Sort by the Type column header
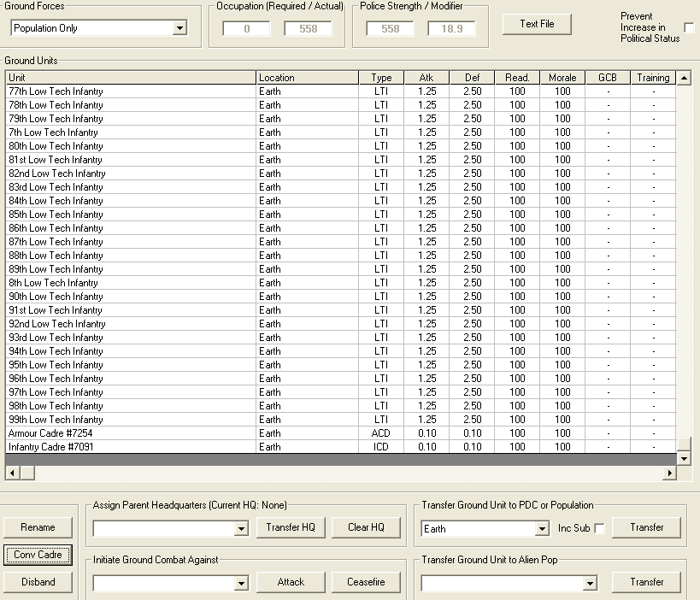Screen dimensions: 700x600 click(382, 78)
